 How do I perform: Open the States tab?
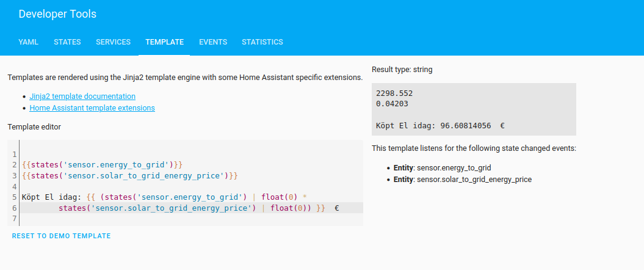pos(67,42)
